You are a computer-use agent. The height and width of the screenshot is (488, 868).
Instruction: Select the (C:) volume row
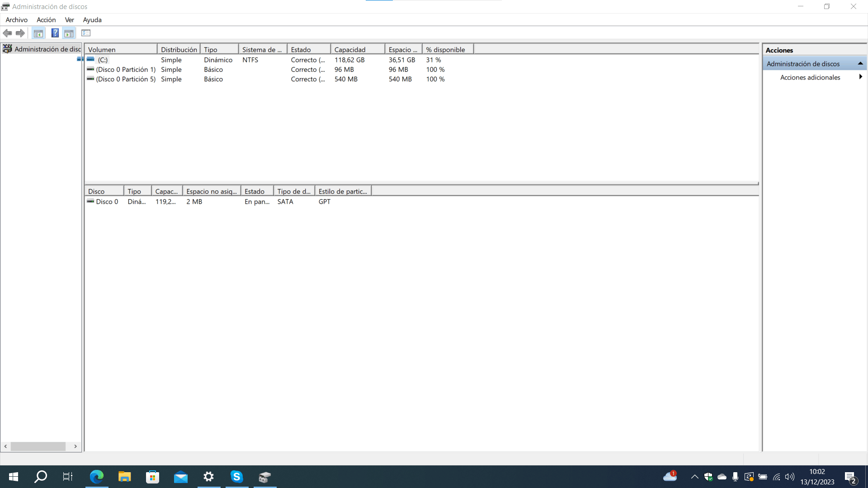pos(103,60)
